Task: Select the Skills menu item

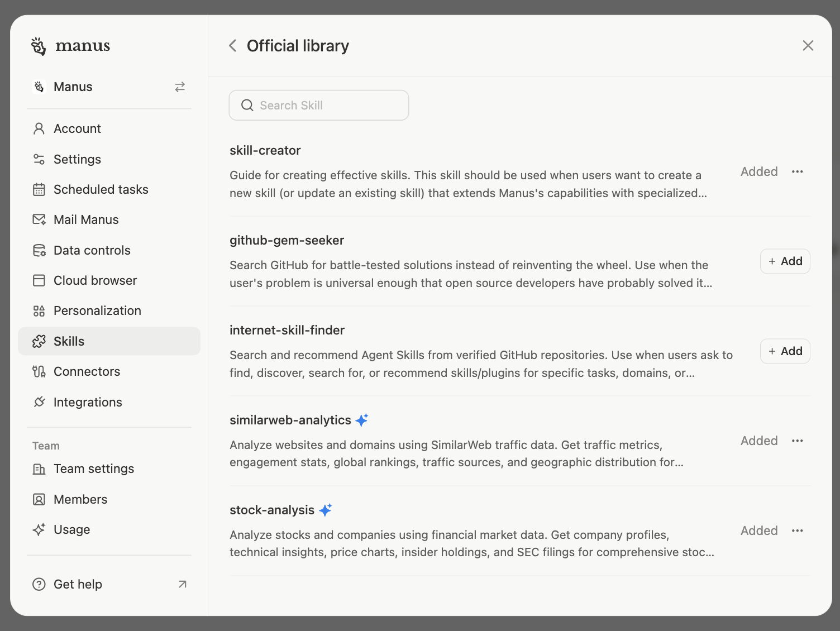Action: (x=109, y=341)
